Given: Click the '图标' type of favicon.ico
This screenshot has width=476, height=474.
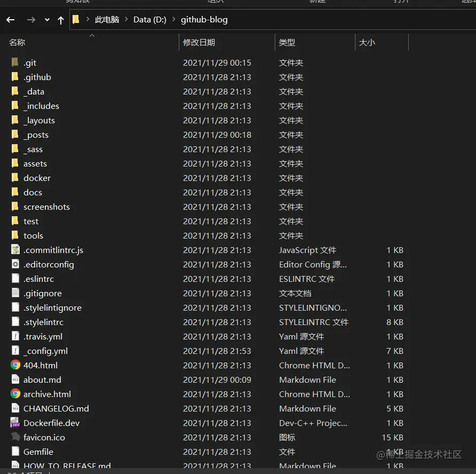Looking at the screenshot, I should click(287, 438).
